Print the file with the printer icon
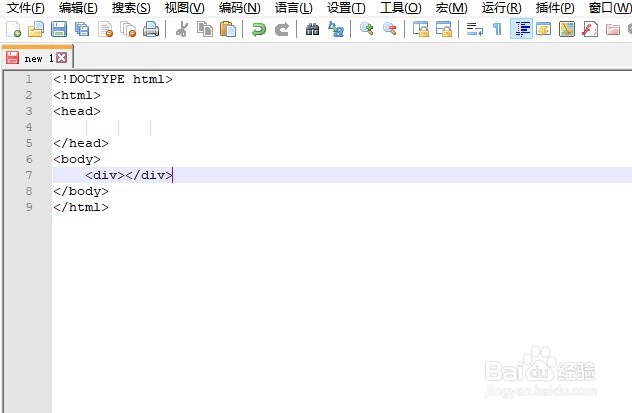 point(151,29)
